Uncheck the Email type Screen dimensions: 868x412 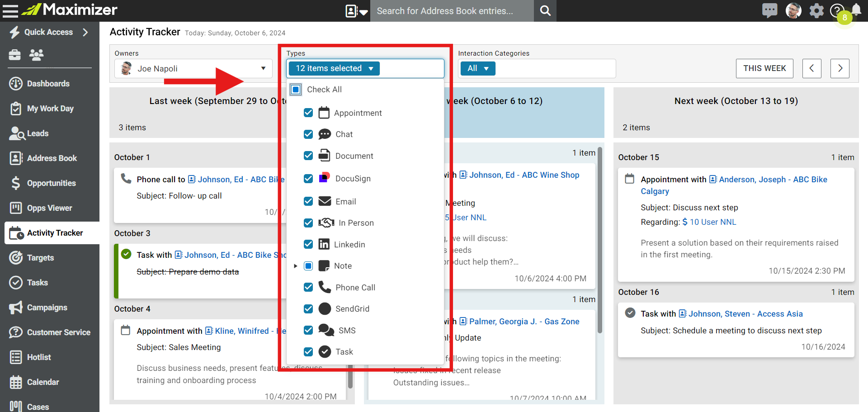pos(308,201)
